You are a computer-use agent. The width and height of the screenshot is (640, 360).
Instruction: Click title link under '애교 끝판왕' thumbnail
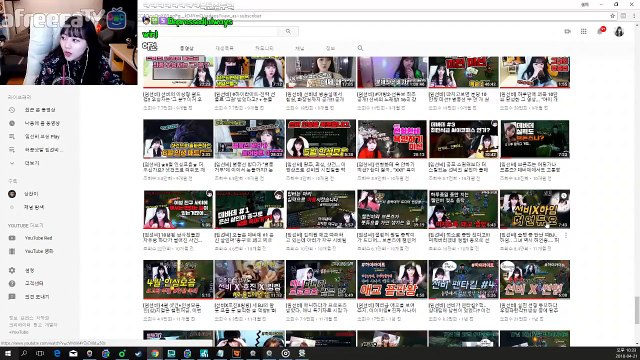(x=387, y=308)
